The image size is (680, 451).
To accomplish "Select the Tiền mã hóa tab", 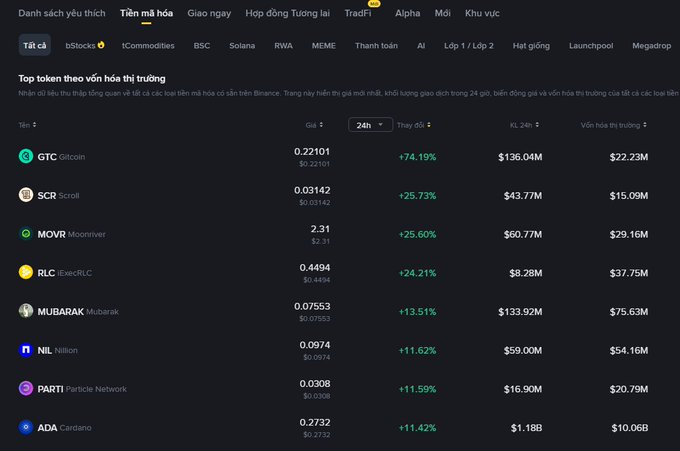I will tap(147, 13).
